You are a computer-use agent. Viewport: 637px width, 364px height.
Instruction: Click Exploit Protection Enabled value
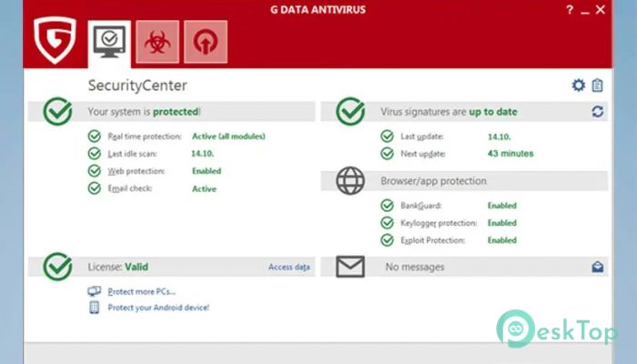(x=502, y=240)
